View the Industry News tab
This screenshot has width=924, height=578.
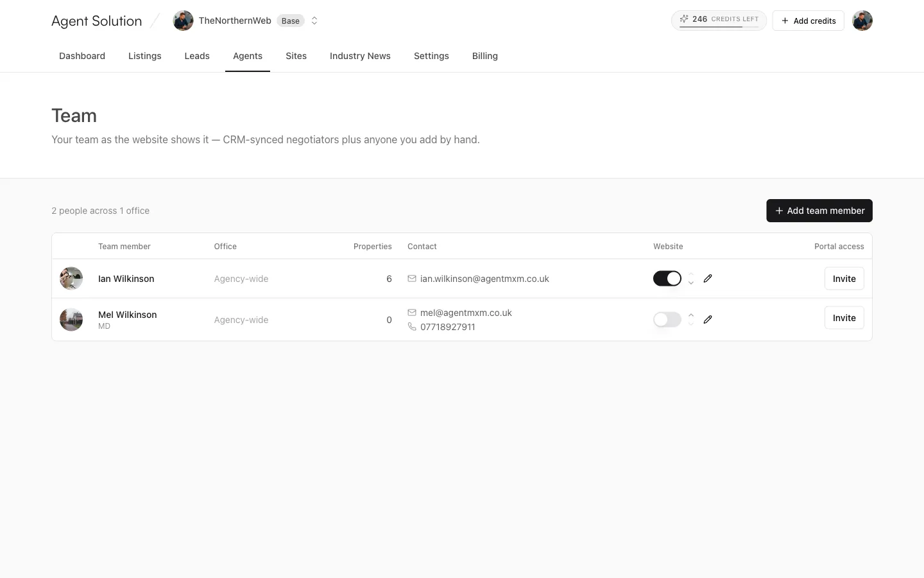(360, 56)
